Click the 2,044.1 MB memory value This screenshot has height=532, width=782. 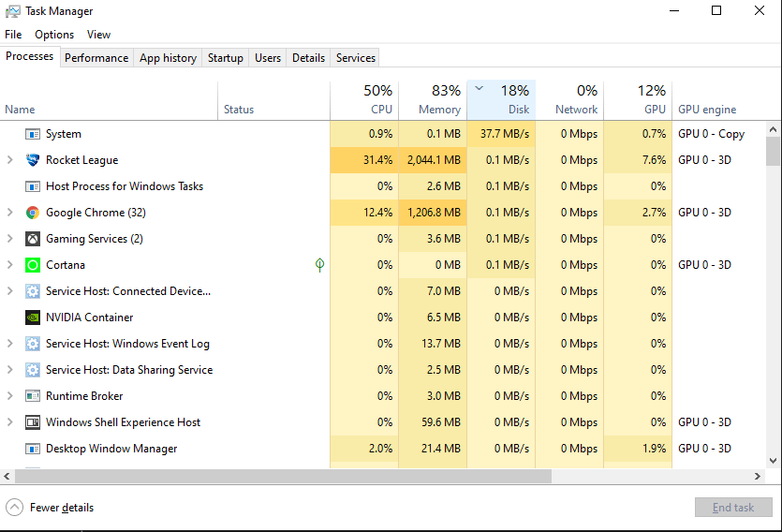coord(434,160)
